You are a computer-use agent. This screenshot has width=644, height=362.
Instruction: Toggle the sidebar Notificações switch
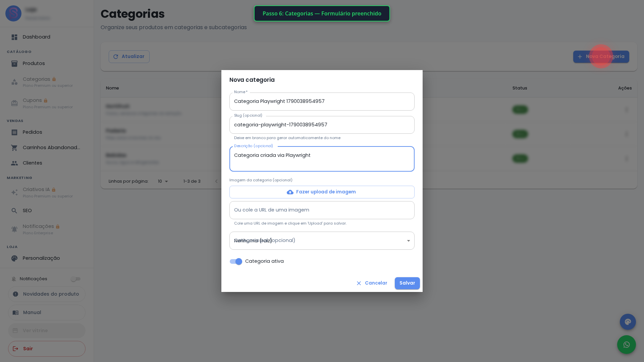[x=75, y=279]
